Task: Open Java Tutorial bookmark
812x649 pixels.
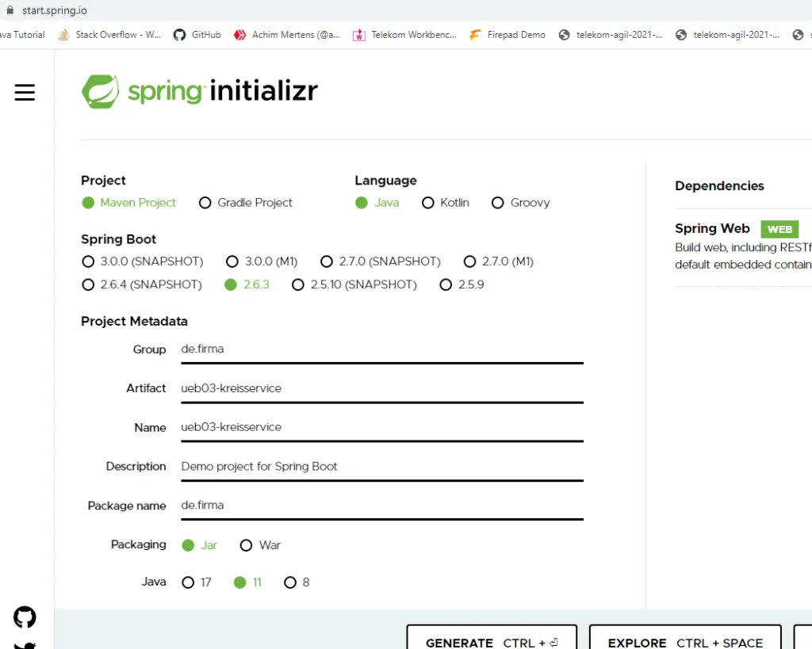Action: 21,35
